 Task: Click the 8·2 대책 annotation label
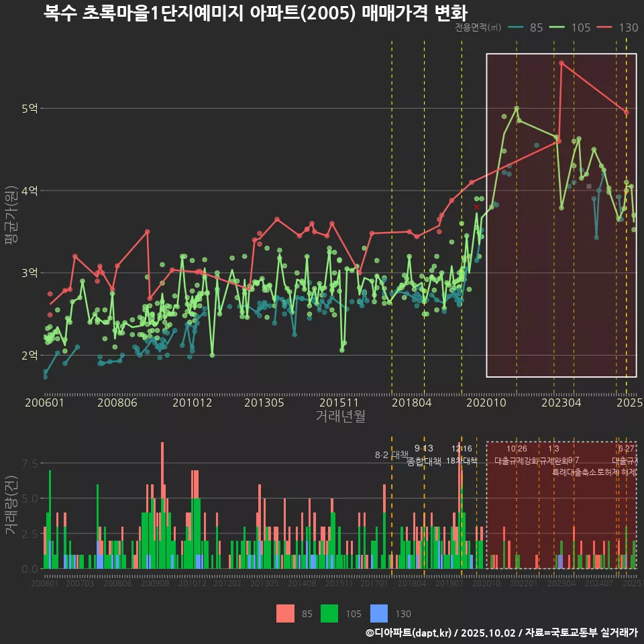(391, 455)
